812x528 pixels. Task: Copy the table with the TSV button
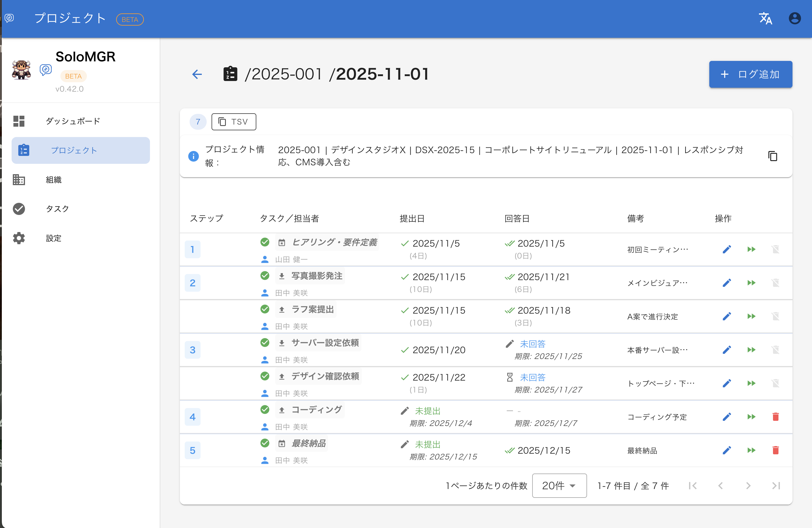[x=234, y=122]
